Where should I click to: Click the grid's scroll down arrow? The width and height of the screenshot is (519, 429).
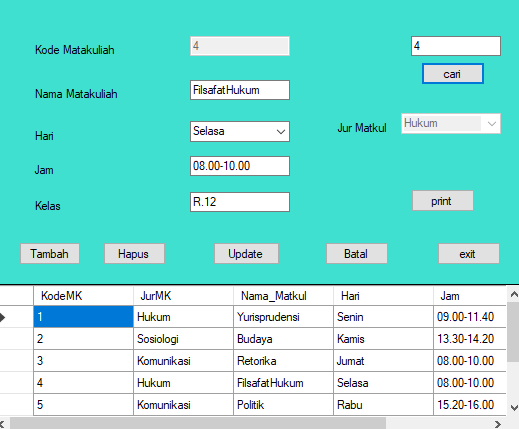[x=514, y=408]
